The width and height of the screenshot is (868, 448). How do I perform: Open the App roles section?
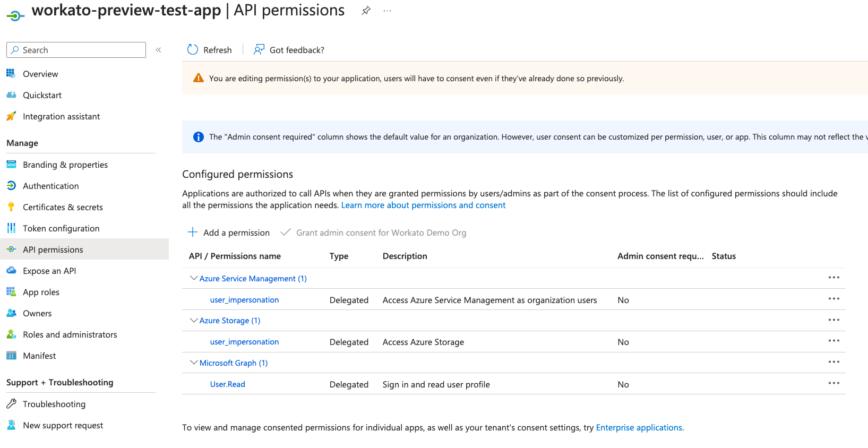(x=41, y=292)
